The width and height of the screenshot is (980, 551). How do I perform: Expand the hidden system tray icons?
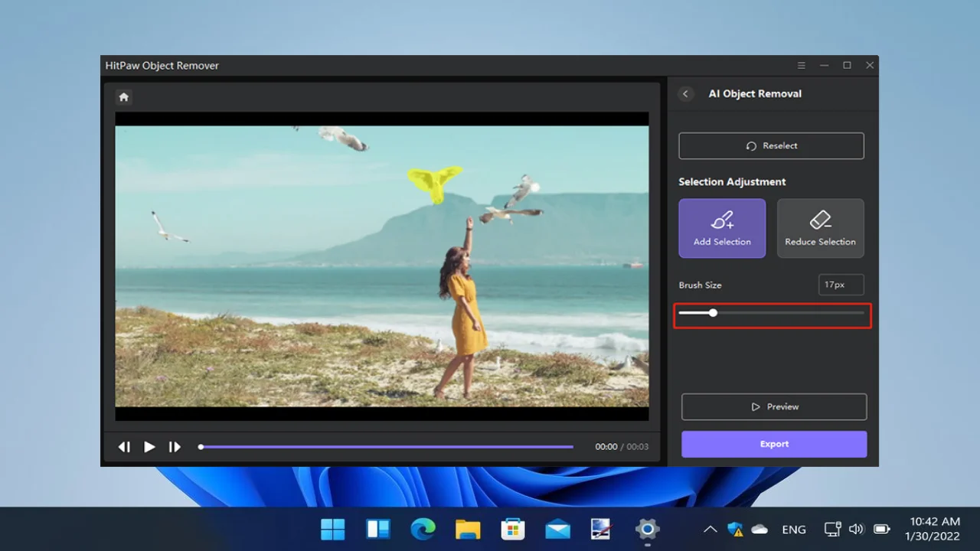pyautogui.click(x=710, y=529)
